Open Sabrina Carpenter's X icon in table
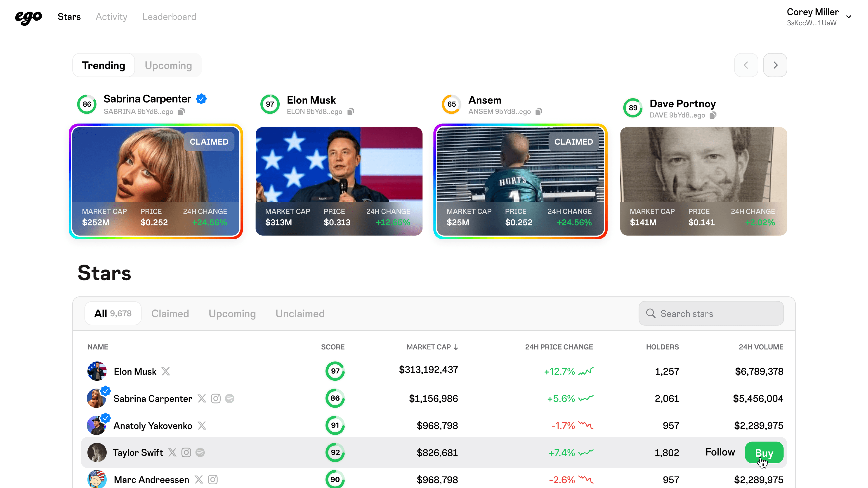 coord(202,398)
